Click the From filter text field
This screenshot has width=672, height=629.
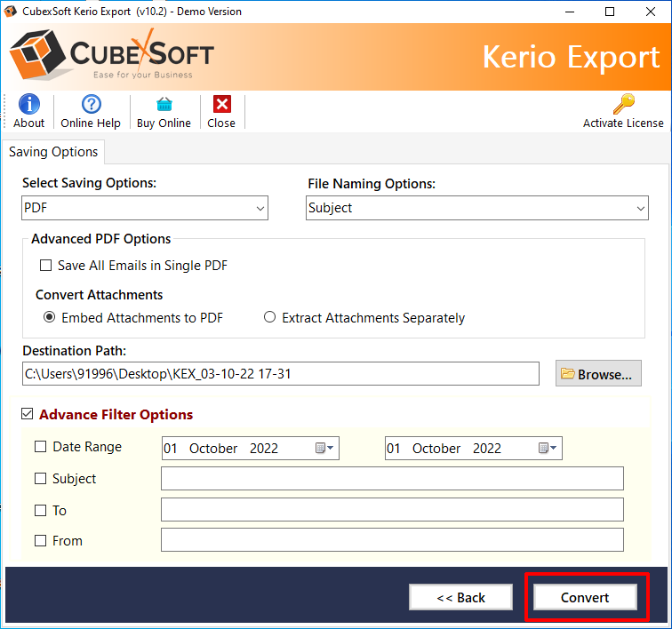[x=392, y=540]
